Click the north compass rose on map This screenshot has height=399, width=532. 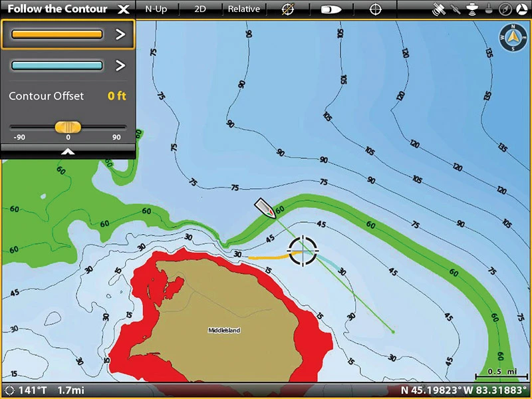point(511,39)
